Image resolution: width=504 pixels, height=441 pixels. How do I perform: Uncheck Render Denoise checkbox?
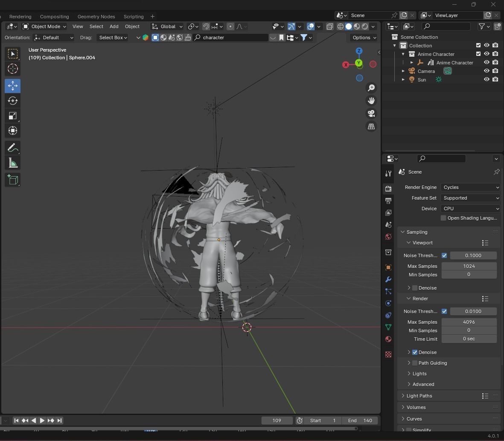415,352
